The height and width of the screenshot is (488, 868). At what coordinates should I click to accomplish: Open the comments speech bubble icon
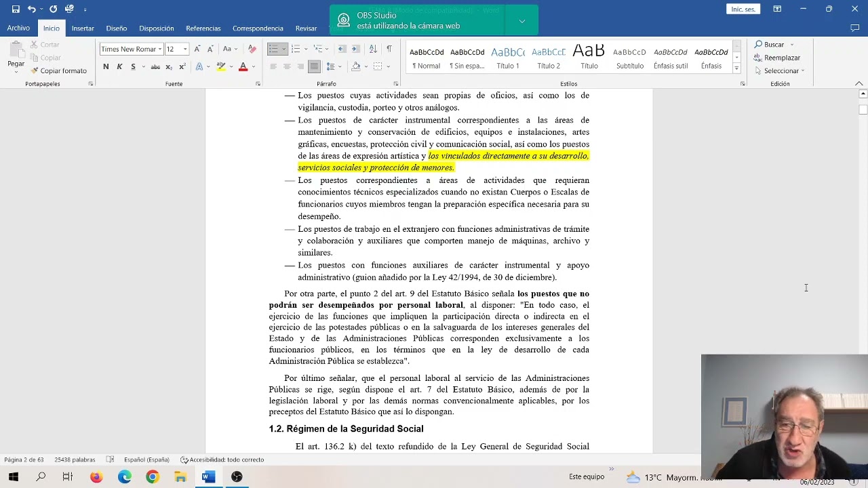(854, 28)
